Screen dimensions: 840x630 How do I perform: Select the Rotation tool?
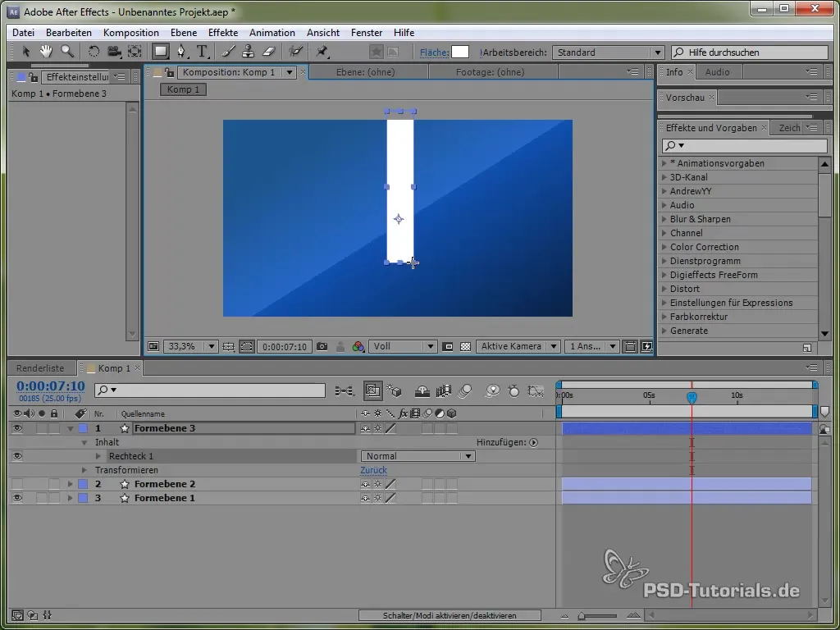(94, 52)
